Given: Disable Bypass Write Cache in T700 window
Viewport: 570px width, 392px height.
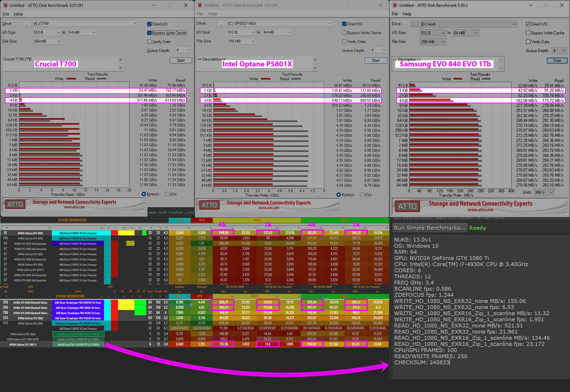Looking at the screenshot, I should tap(149, 33).
